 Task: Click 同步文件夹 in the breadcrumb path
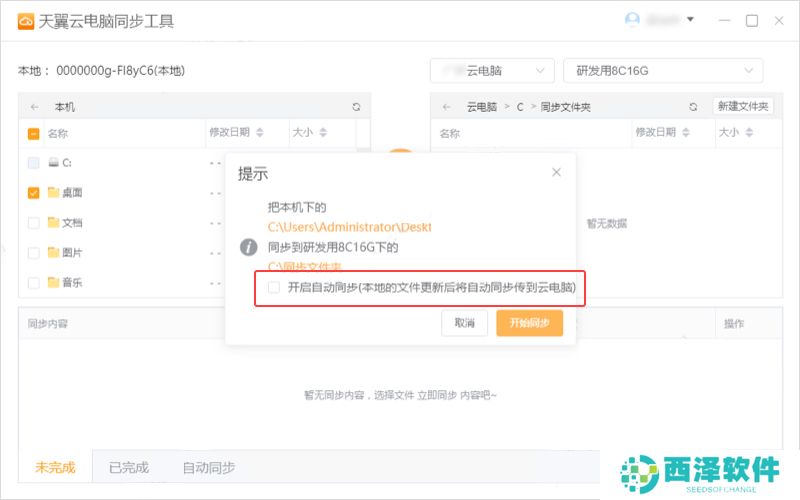[x=565, y=107]
